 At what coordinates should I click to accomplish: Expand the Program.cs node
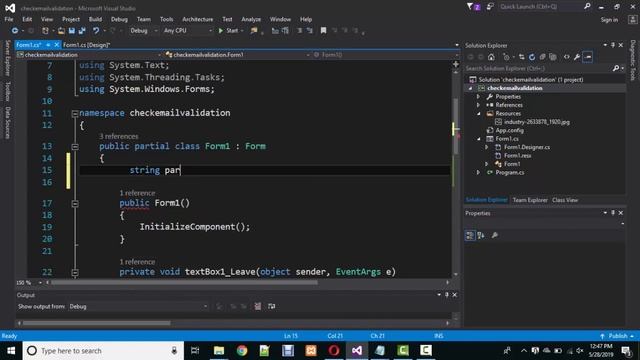pos(478,173)
